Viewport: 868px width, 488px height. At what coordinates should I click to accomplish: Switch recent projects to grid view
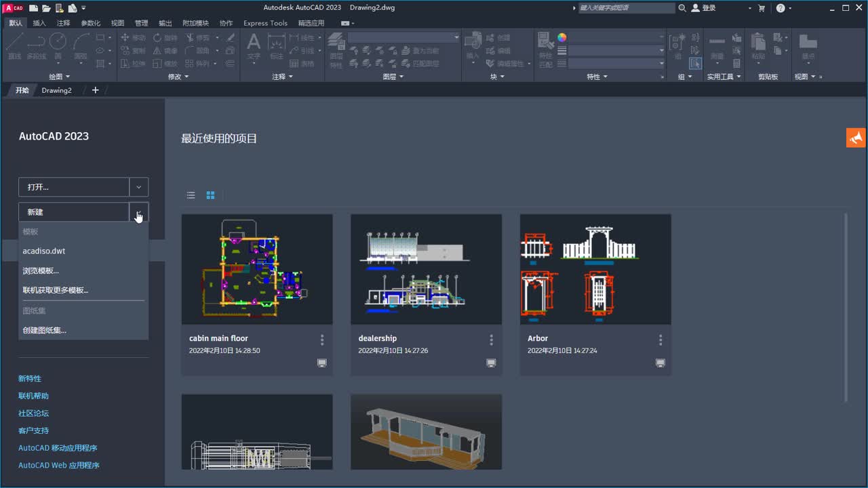(x=210, y=195)
